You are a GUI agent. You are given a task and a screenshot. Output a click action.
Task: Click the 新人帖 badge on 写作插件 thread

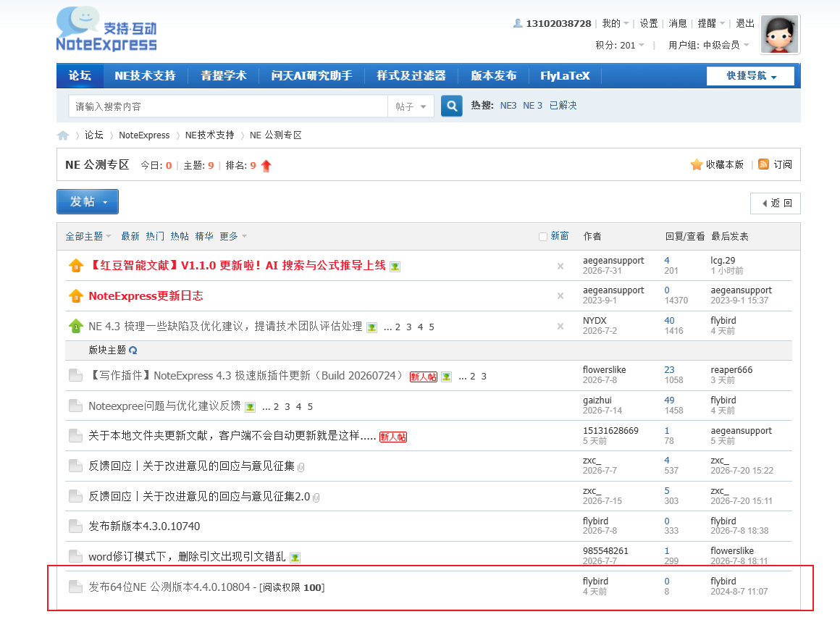click(423, 377)
